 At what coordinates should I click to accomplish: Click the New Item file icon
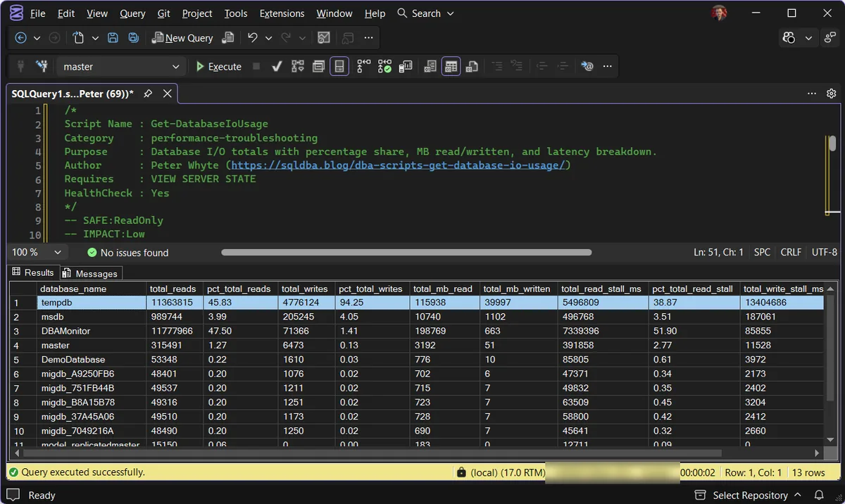tap(78, 38)
